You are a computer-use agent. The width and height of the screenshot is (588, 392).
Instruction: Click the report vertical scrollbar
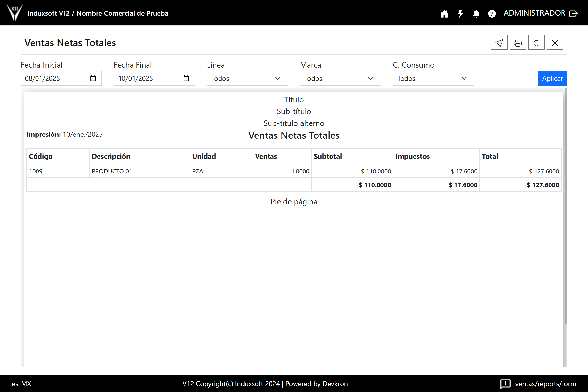[566, 205]
